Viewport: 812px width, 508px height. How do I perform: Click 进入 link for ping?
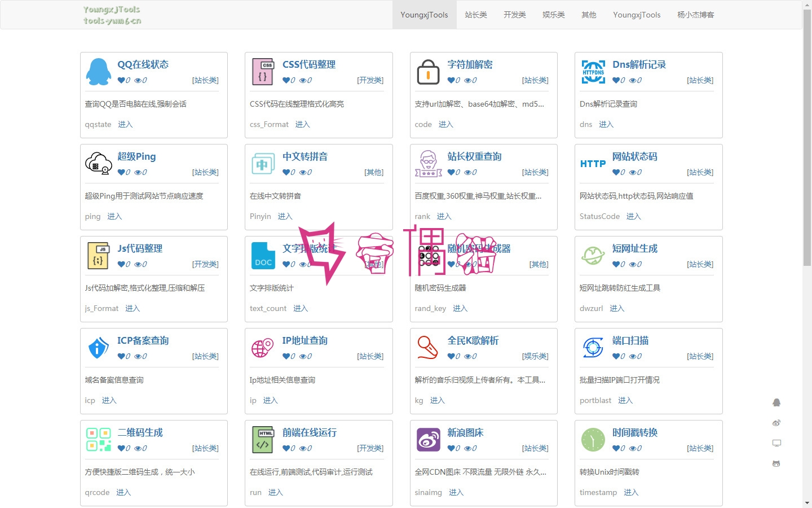click(114, 216)
